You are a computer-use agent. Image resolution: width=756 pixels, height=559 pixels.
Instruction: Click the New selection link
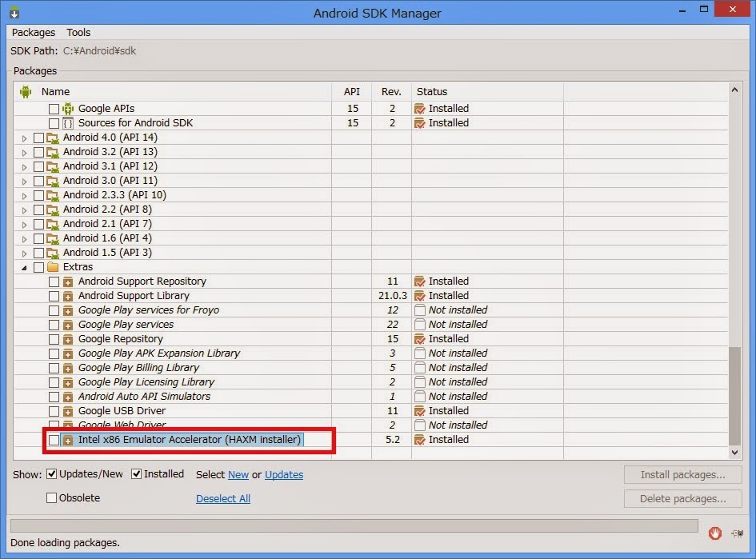tap(238, 475)
